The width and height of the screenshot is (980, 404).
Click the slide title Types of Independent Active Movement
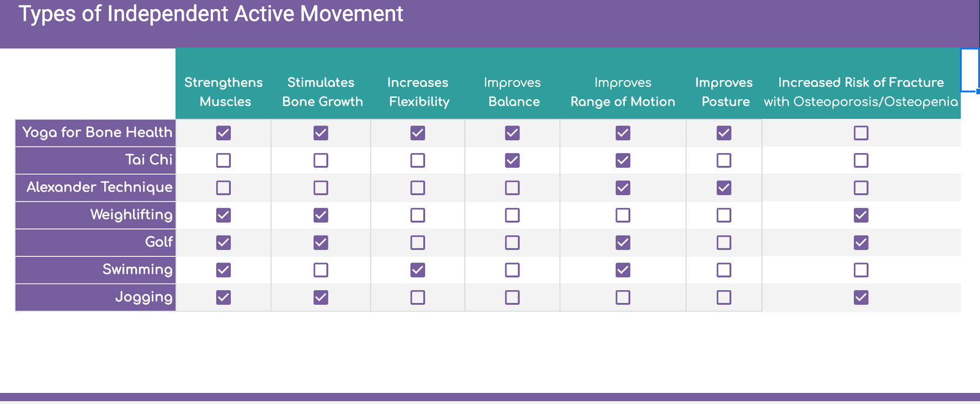coord(211,14)
